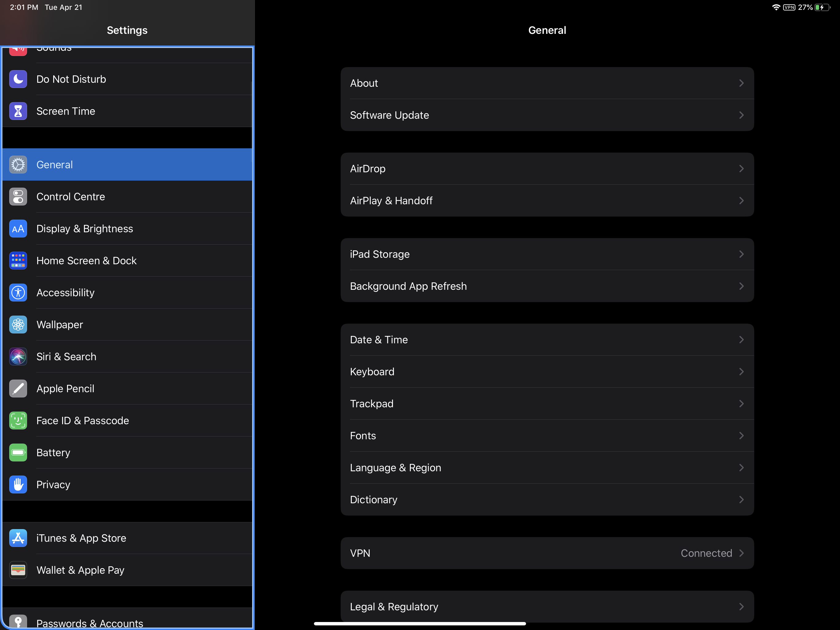This screenshot has width=840, height=630.
Task: Open Apple Pencil settings
Action: [x=127, y=388]
